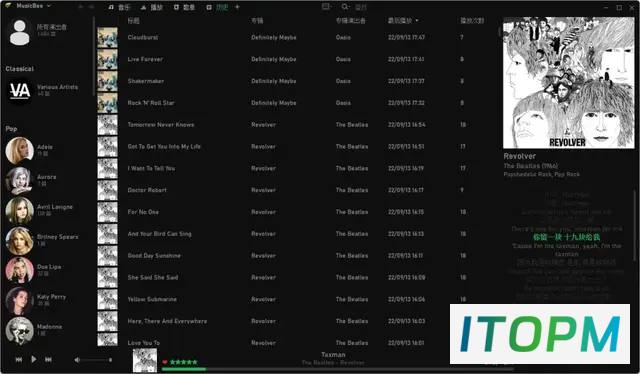Sort by the album artist column header

(351, 21)
